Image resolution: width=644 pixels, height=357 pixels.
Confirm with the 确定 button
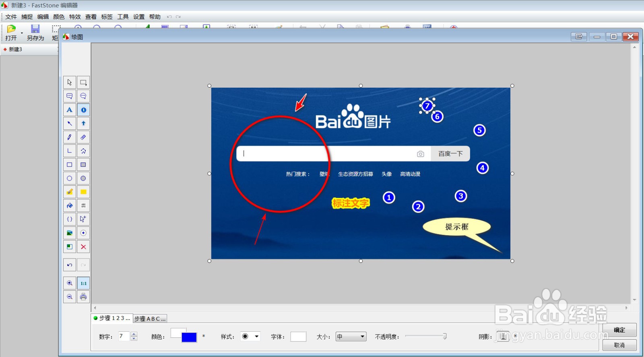pyautogui.click(x=619, y=330)
